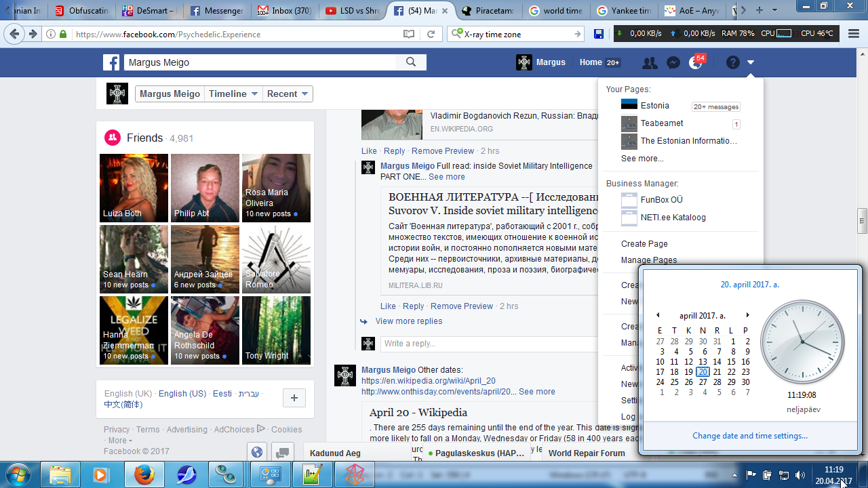Image resolution: width=868 pixels, height=488 pixels.
Task: Click the Write a reply field
Action: [x=488, y=344]
